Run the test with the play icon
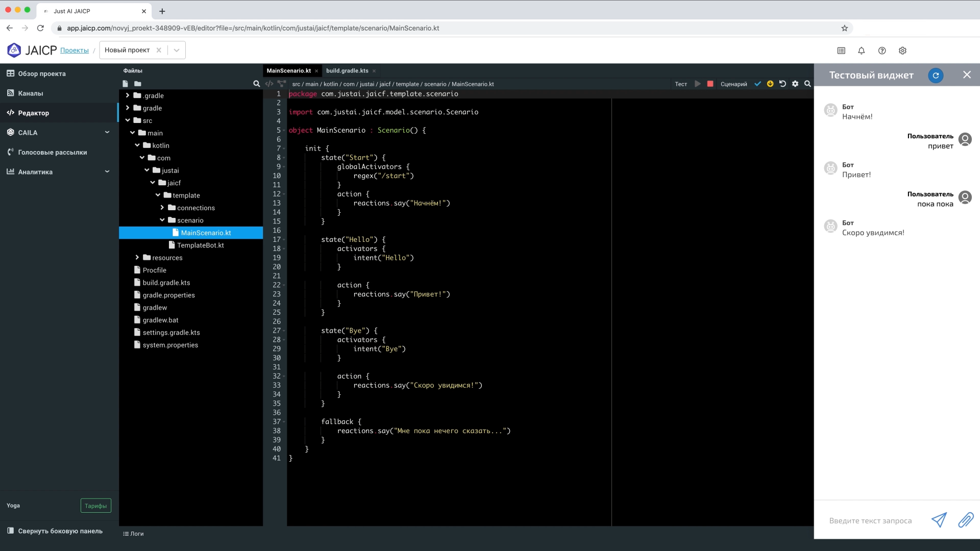The image size is (980, 551). click(x=698, y=84)
